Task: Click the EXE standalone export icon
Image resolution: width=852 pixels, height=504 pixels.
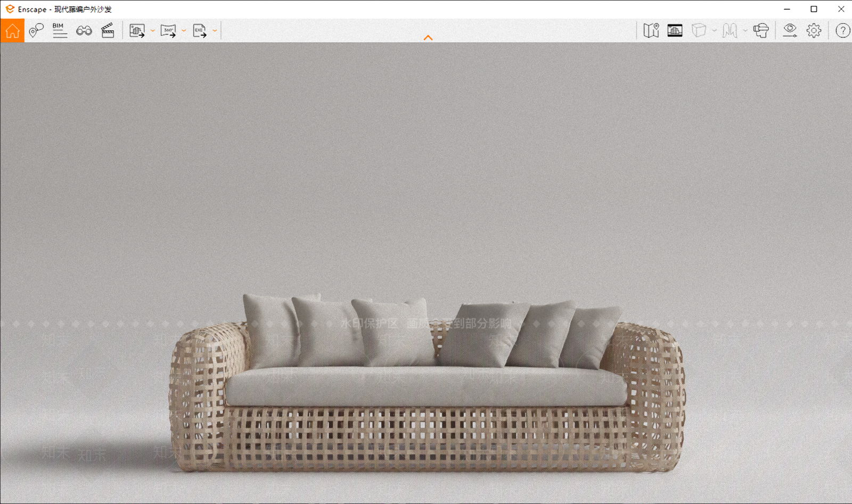Action: coord(200,31)
